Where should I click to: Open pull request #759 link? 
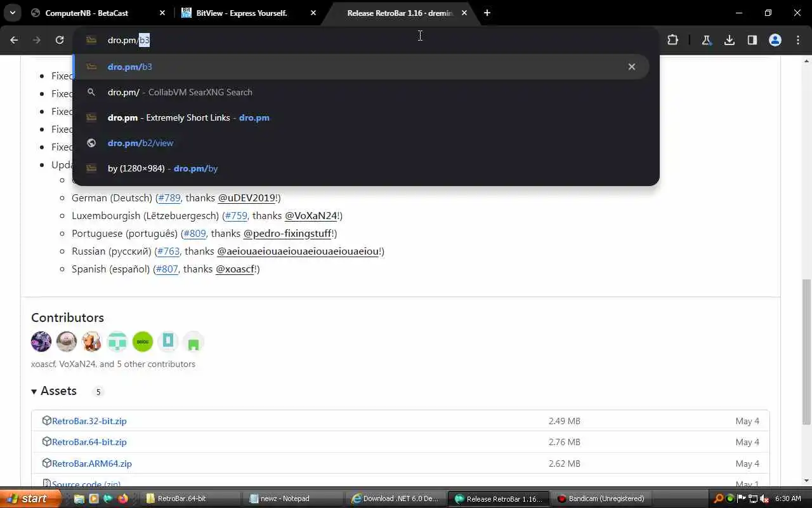click(x=237, y=215)
